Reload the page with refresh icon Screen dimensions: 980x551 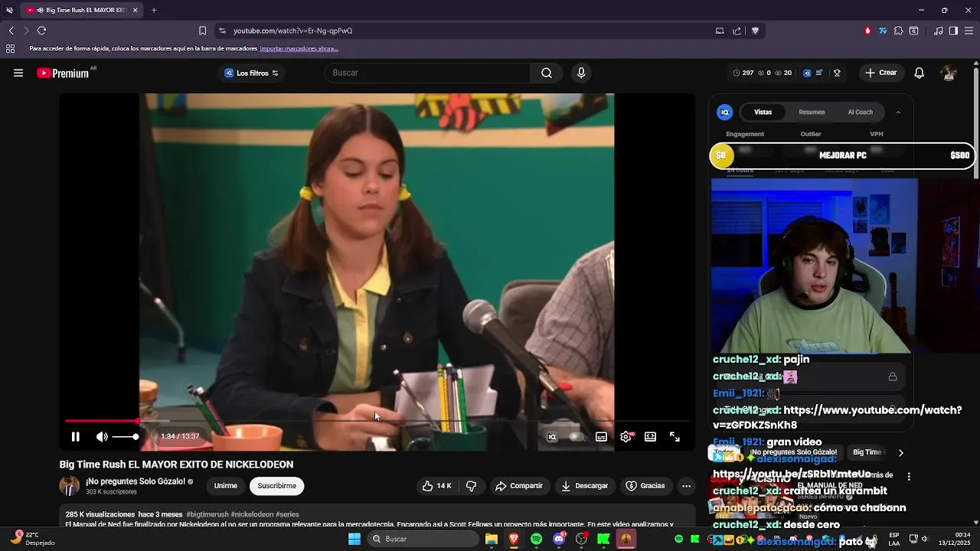pyautogui.click(x=41, y=31)
